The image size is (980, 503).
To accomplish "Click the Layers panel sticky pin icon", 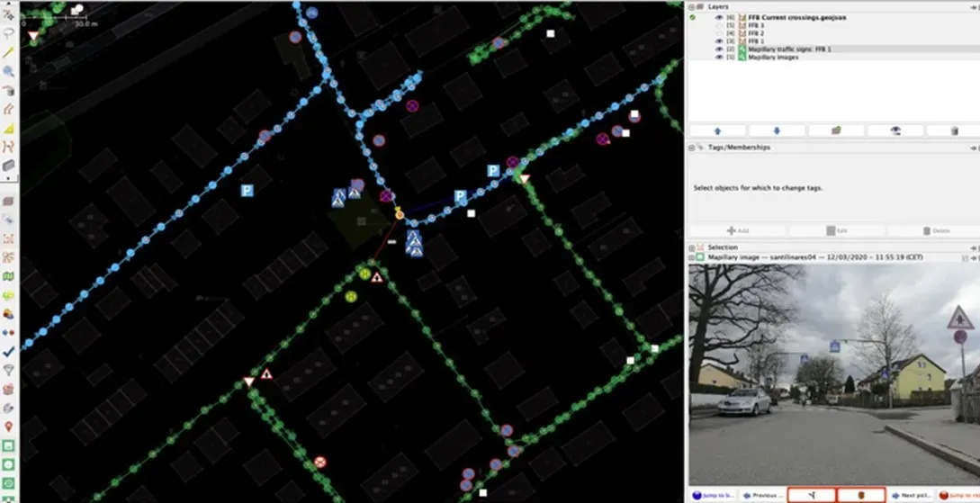I will [975, 7].
